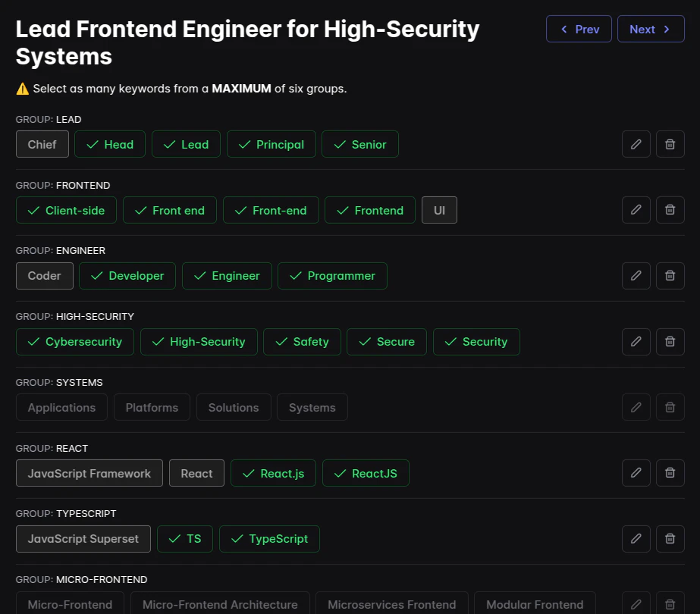The image size is (700, 614).
Task: Turn off the TS keyword chip
Action: (185, 539)
